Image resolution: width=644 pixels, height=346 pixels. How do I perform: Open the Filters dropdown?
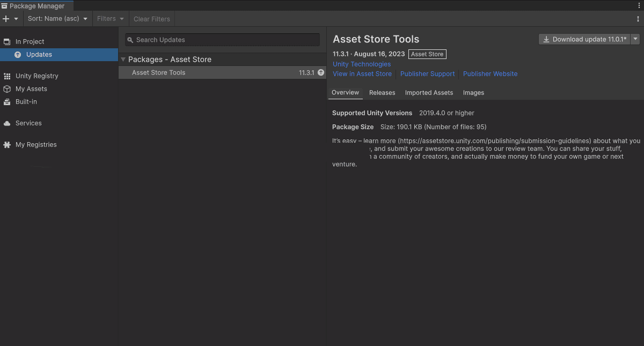click(110, 18)
